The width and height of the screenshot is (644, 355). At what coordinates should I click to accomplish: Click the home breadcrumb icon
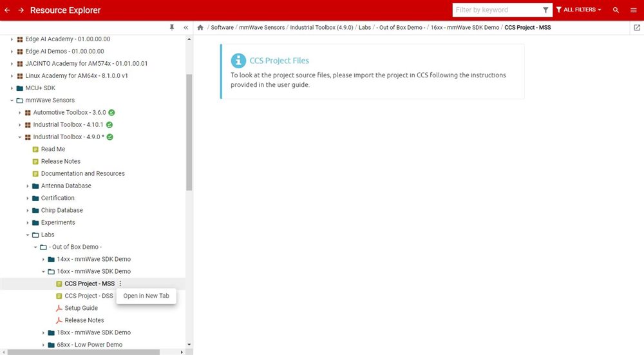[x=200, y=28]
